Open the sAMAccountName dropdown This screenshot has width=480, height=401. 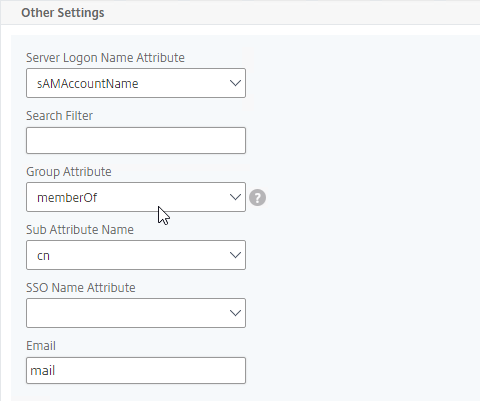(136, 83)
